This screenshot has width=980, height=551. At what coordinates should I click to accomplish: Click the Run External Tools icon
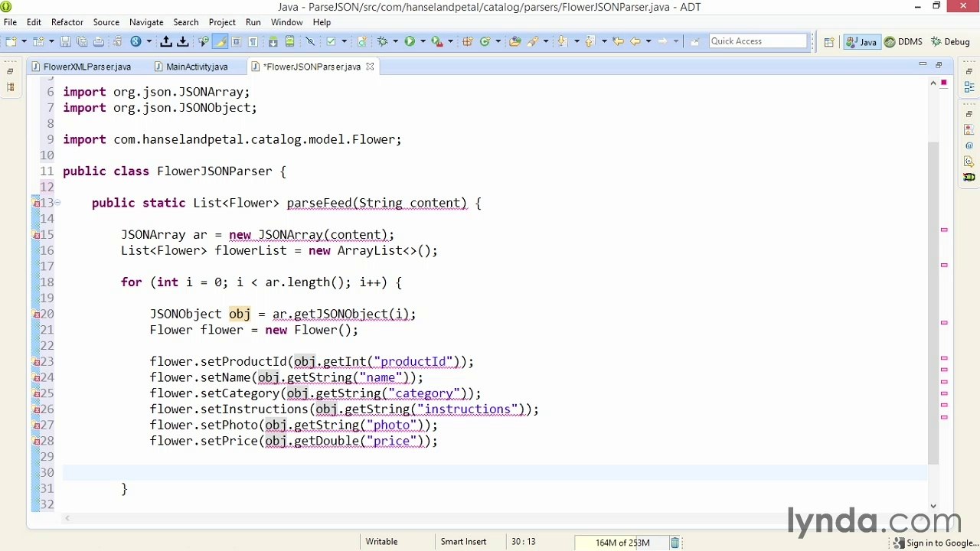coord(437,41)
